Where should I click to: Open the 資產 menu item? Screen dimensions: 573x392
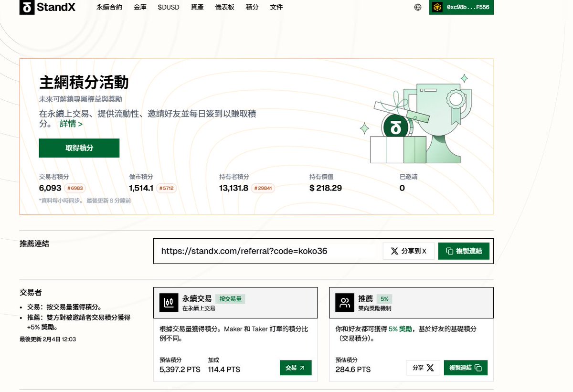197,7
